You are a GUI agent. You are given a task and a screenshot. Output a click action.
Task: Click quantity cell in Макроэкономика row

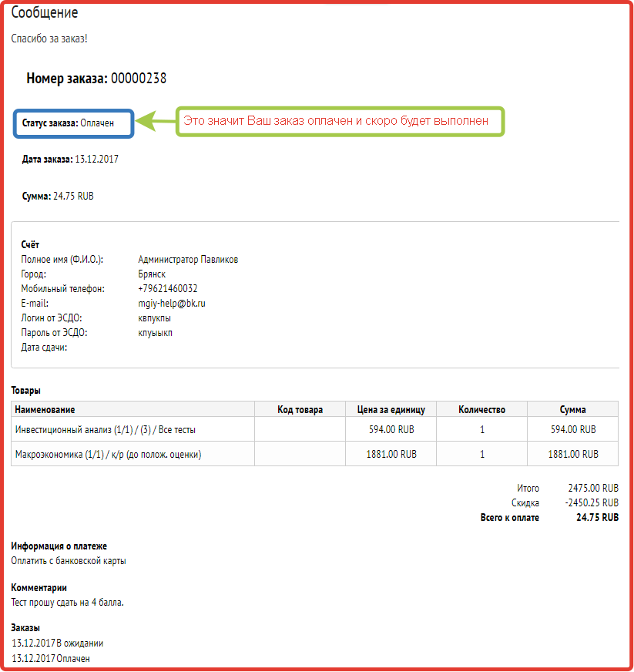click(482, 454)
